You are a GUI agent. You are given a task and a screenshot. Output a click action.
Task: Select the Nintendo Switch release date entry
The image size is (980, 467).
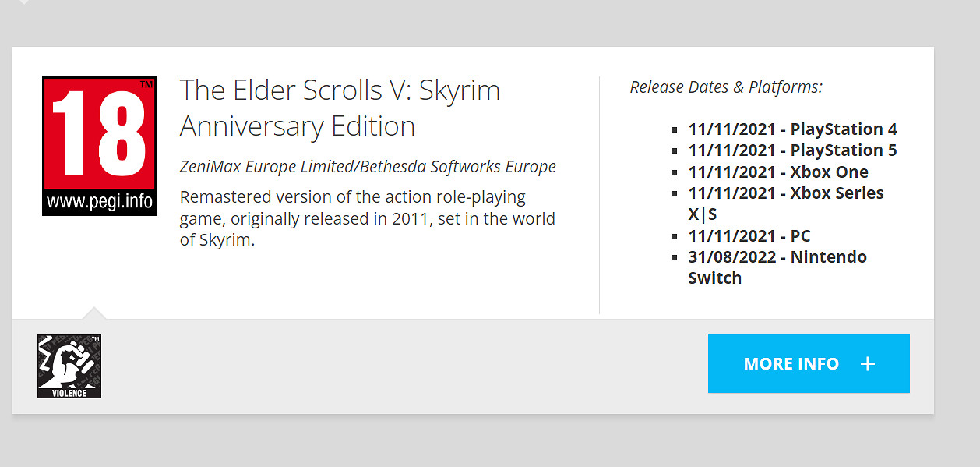(777, 267)
